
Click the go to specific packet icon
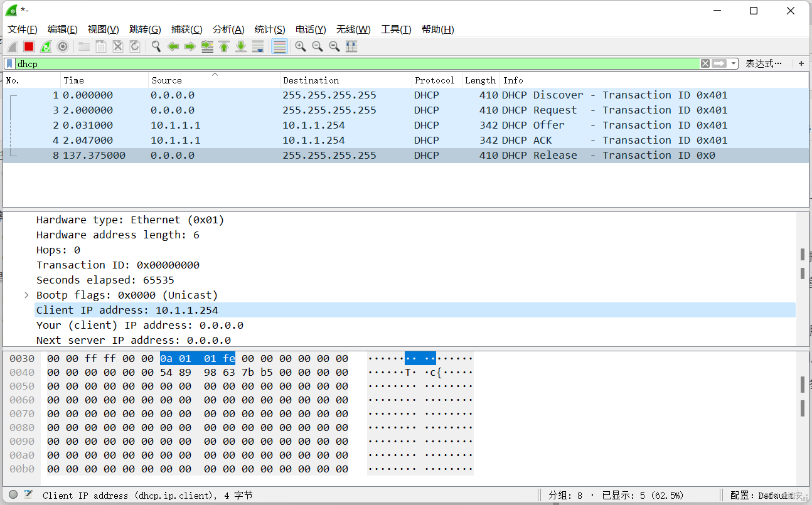[207, 46]
